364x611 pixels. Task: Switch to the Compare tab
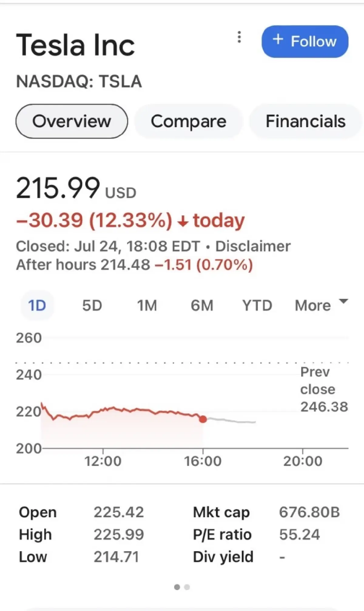(x=188, y=121)
